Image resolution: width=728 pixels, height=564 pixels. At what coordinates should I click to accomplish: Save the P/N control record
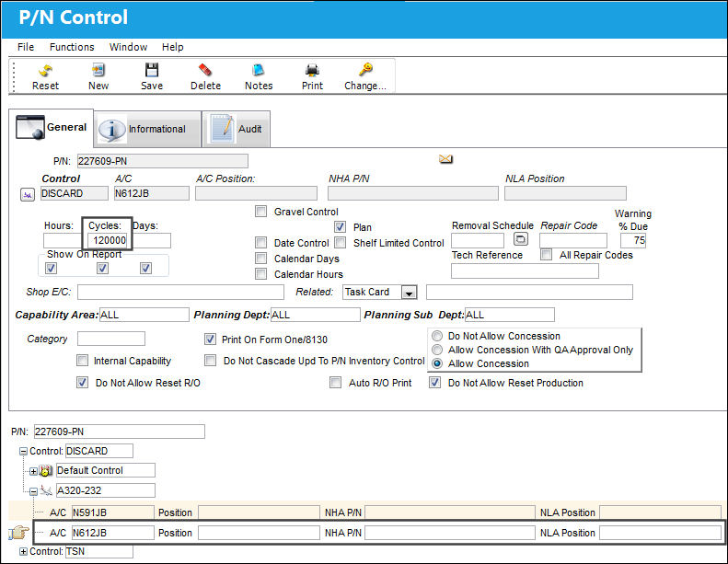click(152, 70)
